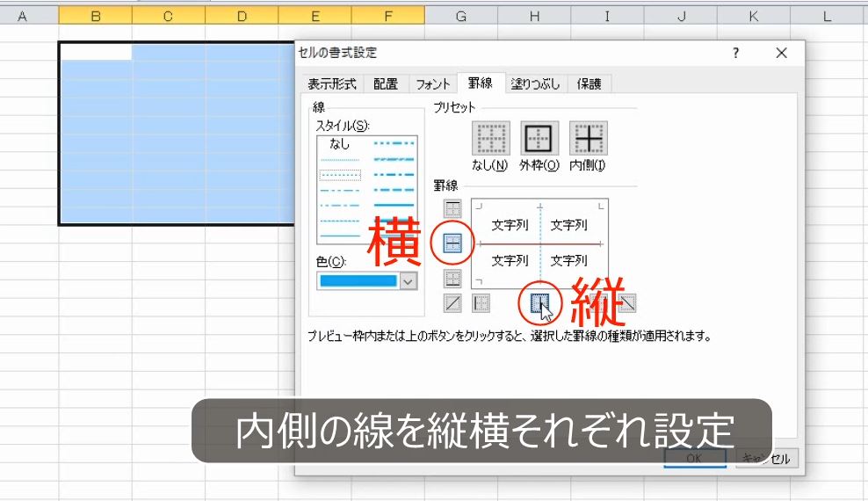Select column K header
Viewport: 868px width, 501px height.
coord(754,16)
